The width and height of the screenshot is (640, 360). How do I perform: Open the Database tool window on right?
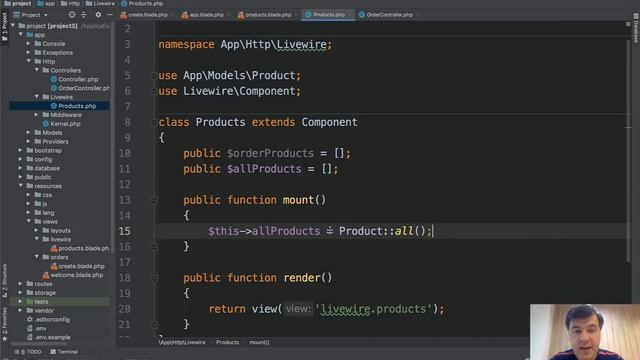point(636,28)
